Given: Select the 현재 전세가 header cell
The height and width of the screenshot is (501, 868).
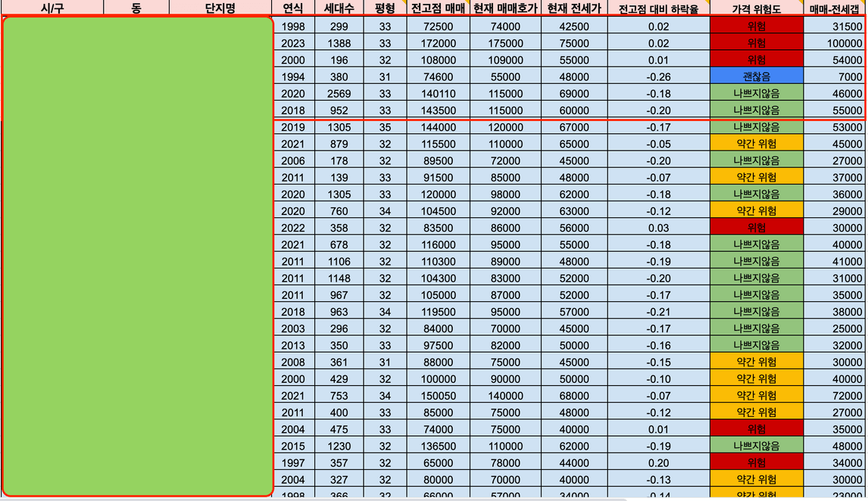Looking at the screenshot, I should (574, 8).
